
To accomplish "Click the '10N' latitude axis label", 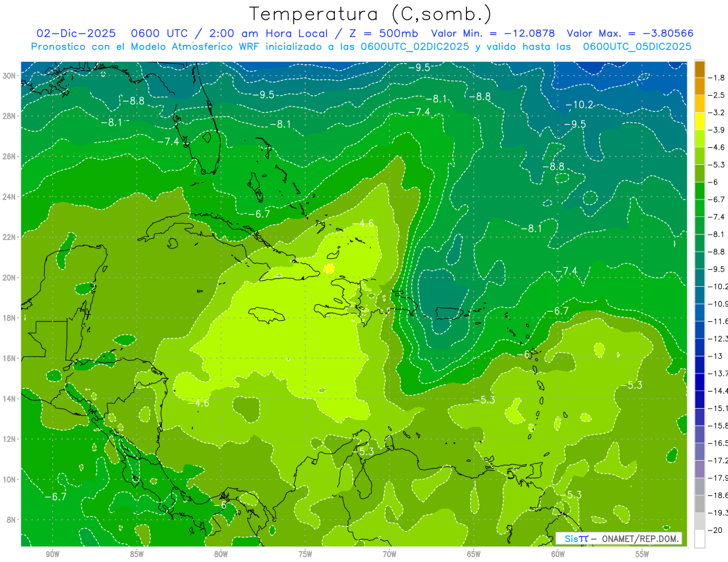I will pos(10,480).
